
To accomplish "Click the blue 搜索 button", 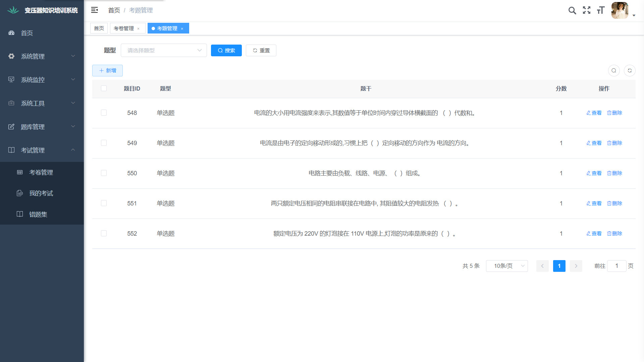I will [226, 50].
